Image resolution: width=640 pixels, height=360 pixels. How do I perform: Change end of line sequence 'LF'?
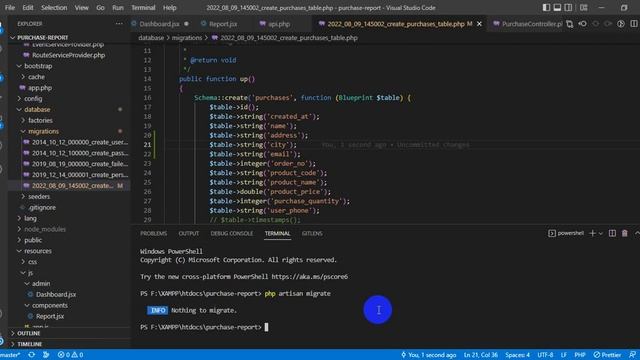(564, 355)
